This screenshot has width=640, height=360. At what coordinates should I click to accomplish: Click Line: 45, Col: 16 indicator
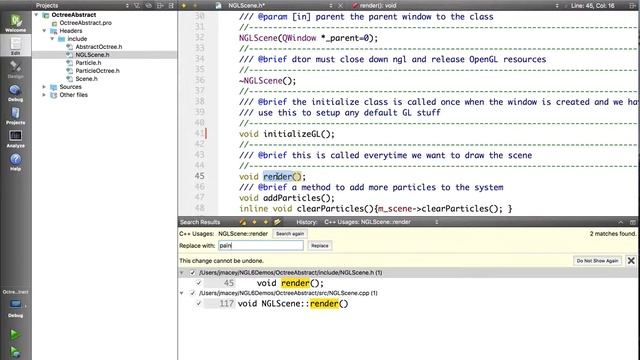(593, 5)
